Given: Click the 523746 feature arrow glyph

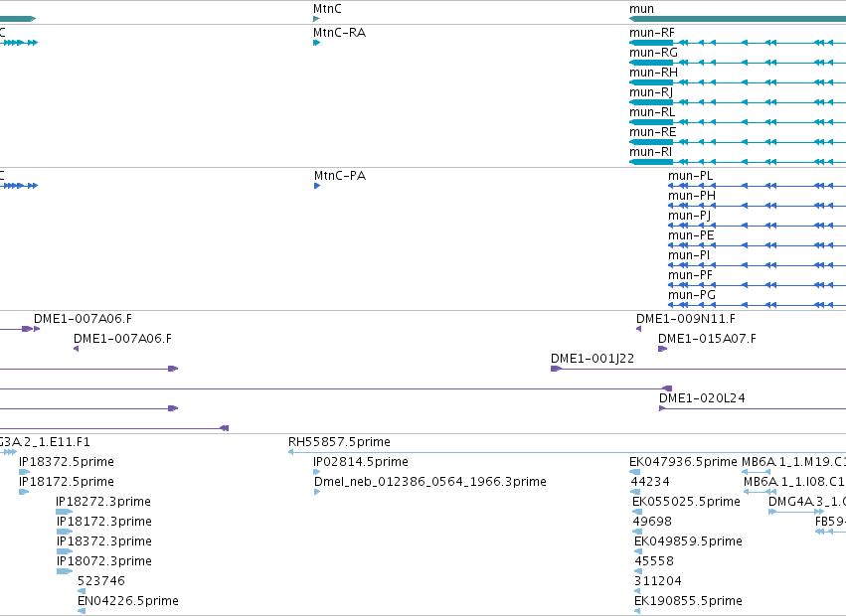Looking at the screenshot, I should coord(82,591).
